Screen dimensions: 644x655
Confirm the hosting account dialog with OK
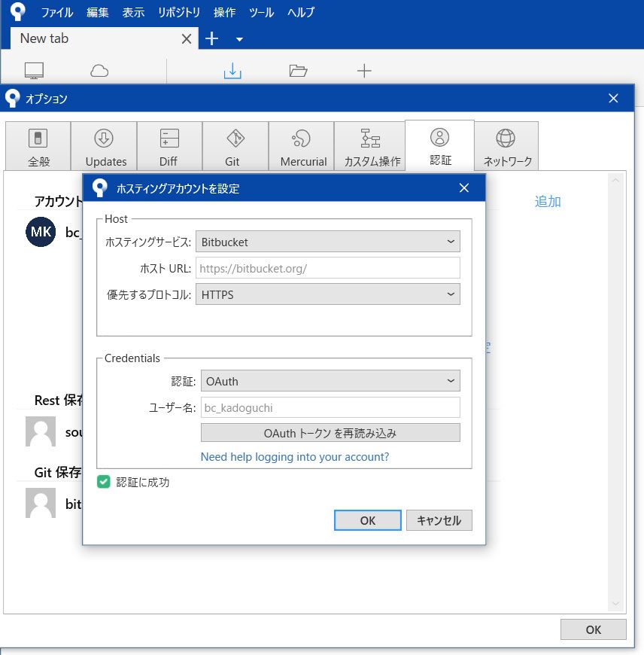coord(368,520)
